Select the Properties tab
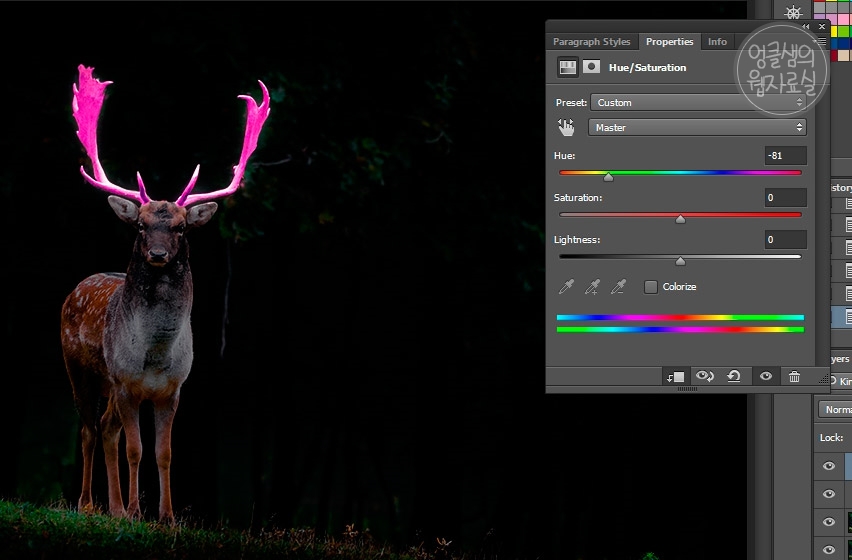 pyautogui.click(x=669, y=41)
